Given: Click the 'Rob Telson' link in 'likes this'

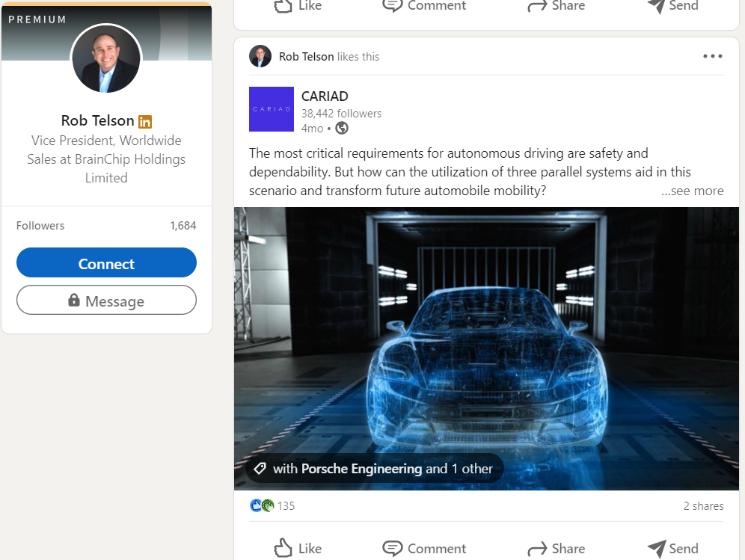Looking at the screenshot, I should click(306, 57).
